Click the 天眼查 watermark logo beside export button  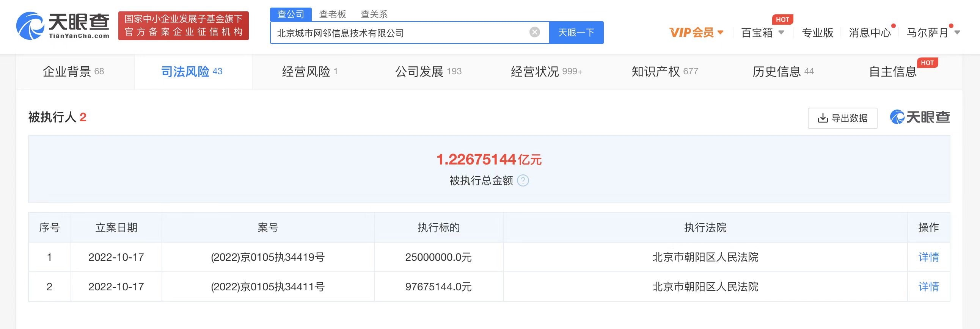click(920, 117)
